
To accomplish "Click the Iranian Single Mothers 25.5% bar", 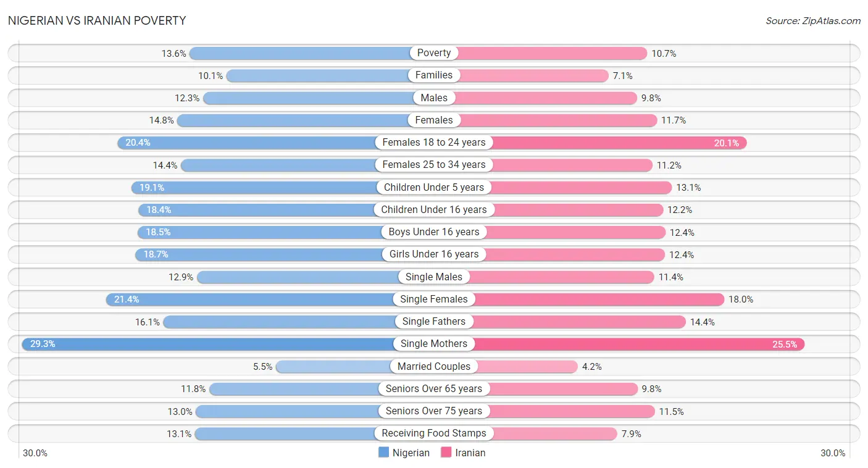I will click(619, 344).
